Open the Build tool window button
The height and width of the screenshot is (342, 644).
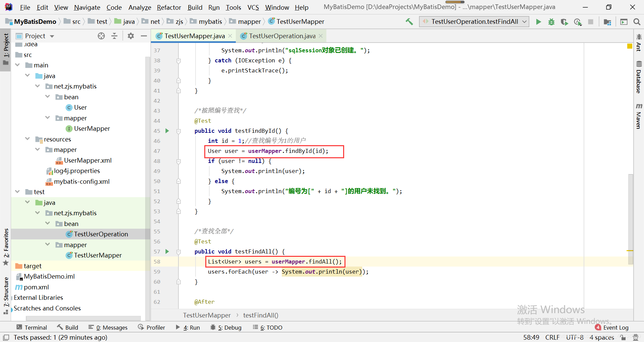[x=67, y=327]
